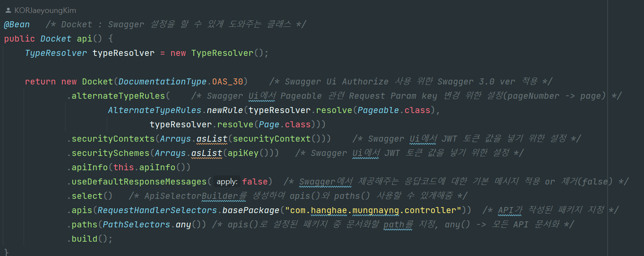The image size is (644, 256).
Task: Open the KORJaeyoungKim author annotation
Action: pos(45,10)
